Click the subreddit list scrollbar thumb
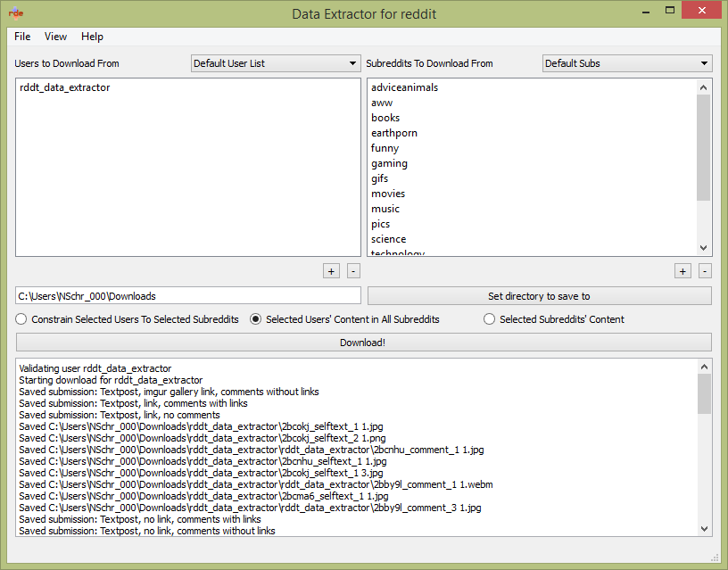The image size is (728, 570). click(703, 147)
